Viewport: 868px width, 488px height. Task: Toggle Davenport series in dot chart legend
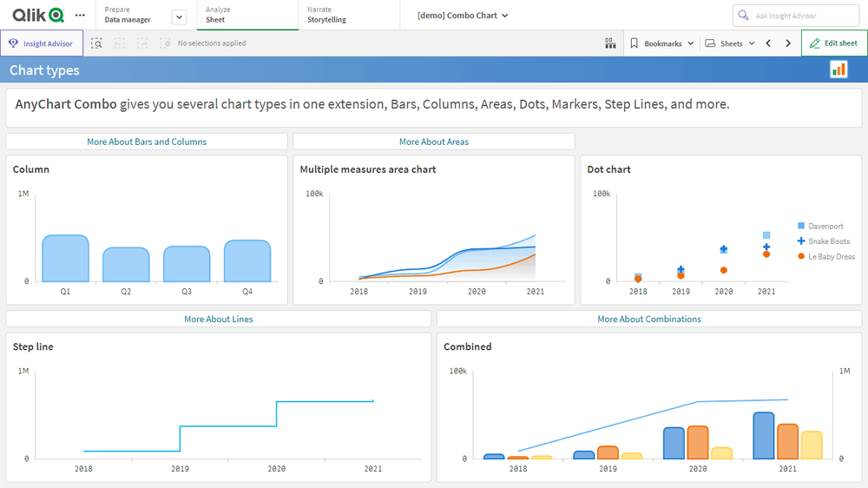pos(825,226)
